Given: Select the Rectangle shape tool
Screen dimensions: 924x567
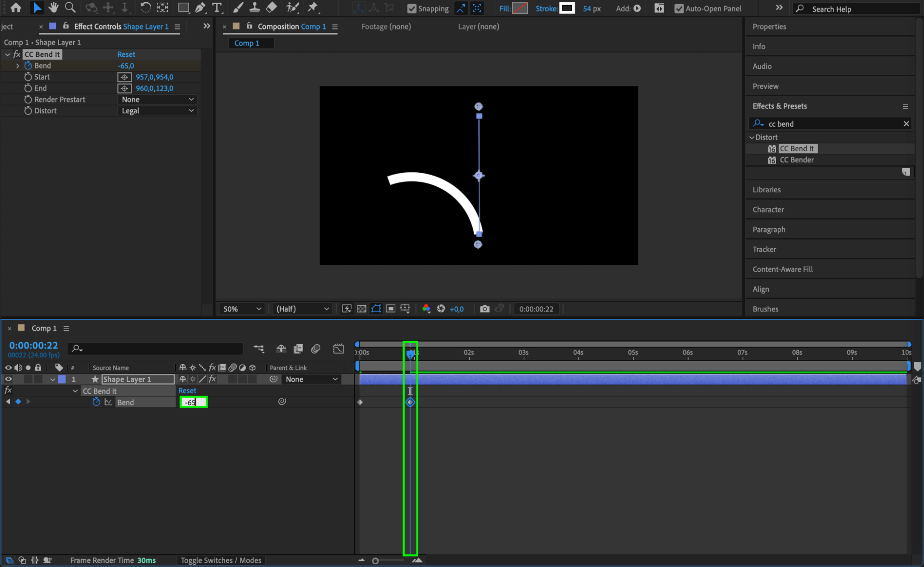Looking at the screenshot, I should tap(184, 7).
